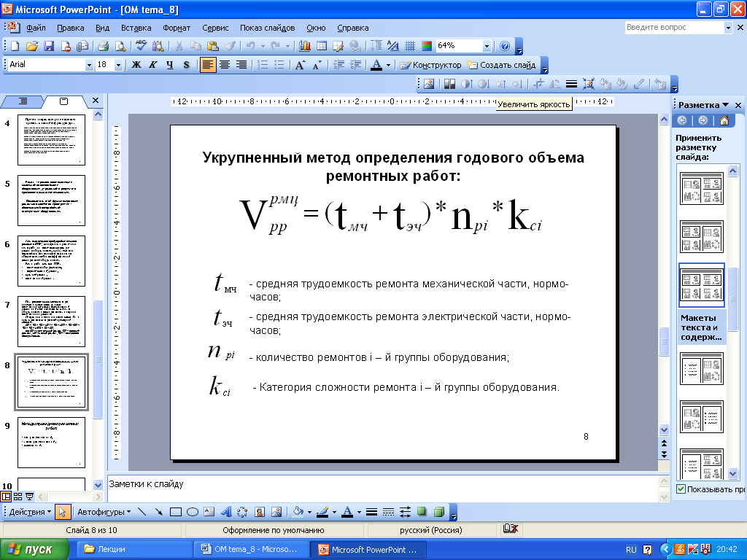Image resolution: width=747 pixels, height=560 pixels.
Task: Toggle numbered list
Action: (x=263, y=65)
